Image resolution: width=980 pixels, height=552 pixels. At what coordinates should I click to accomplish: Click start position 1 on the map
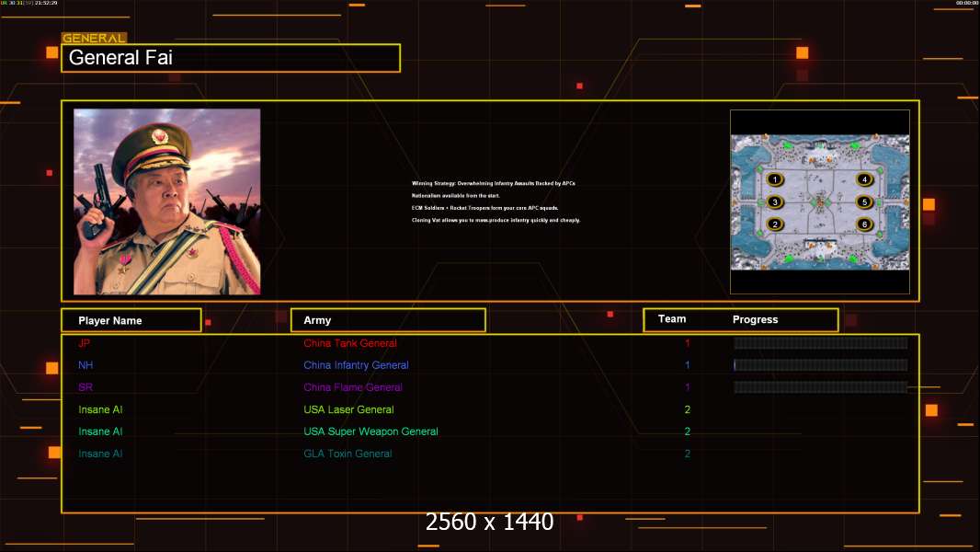click(775, 179)
